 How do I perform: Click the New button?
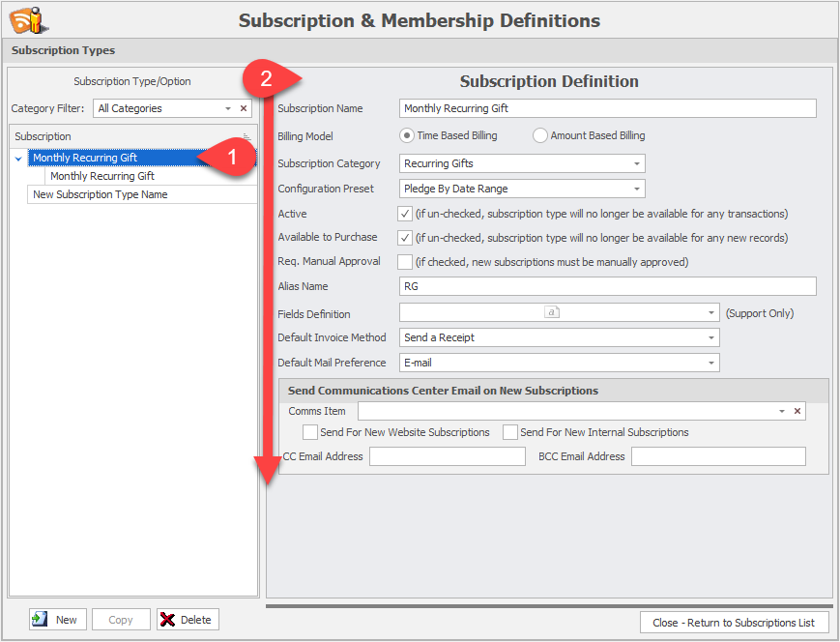click(58, 620)
